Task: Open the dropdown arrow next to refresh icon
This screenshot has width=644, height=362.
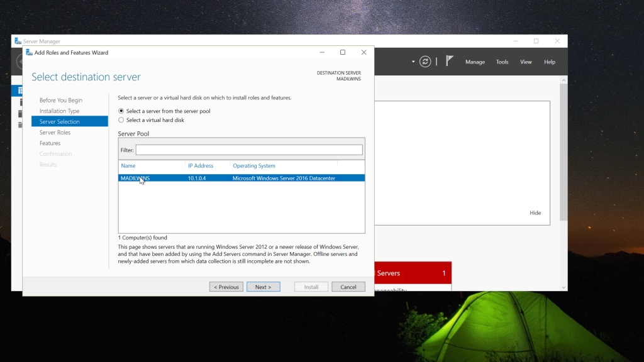Action: coord(413,62)
